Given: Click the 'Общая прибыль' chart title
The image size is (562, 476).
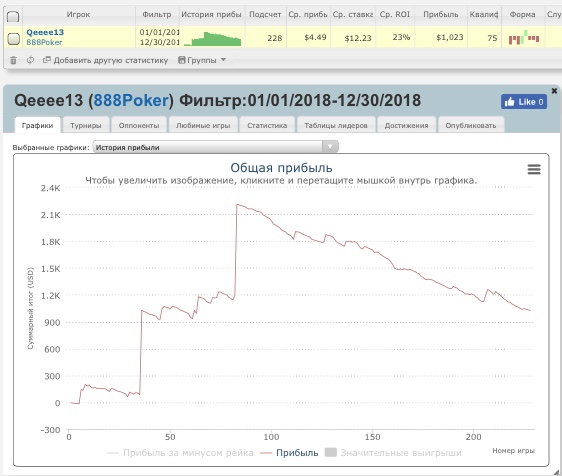Looking at the screenshot, I should 281,168.
